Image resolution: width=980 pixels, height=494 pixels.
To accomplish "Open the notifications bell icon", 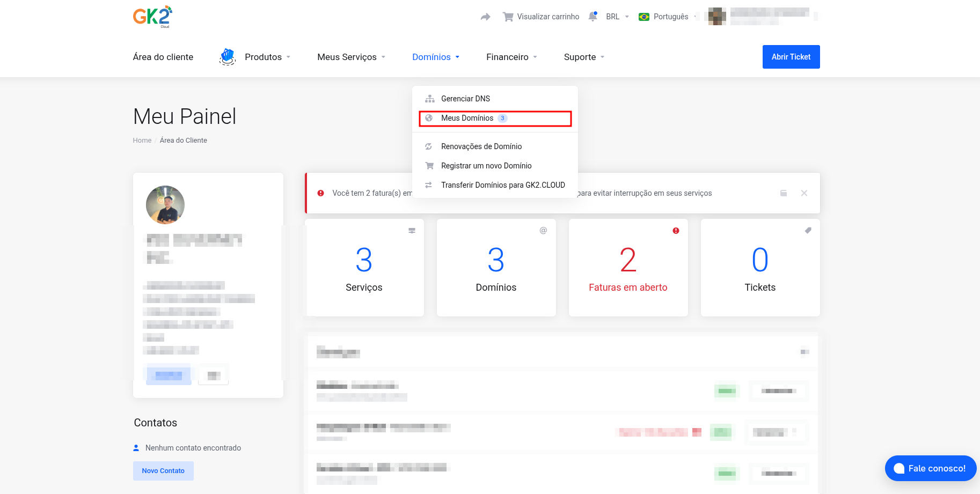I will pyautogui.click(x=593, y=17).
